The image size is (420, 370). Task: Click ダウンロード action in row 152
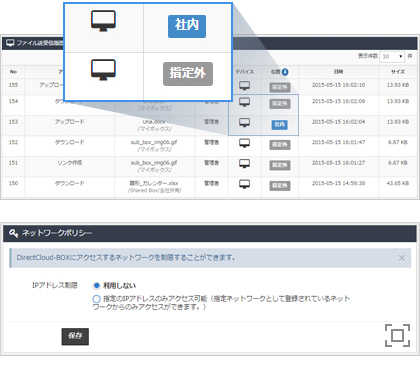point(70,142)
